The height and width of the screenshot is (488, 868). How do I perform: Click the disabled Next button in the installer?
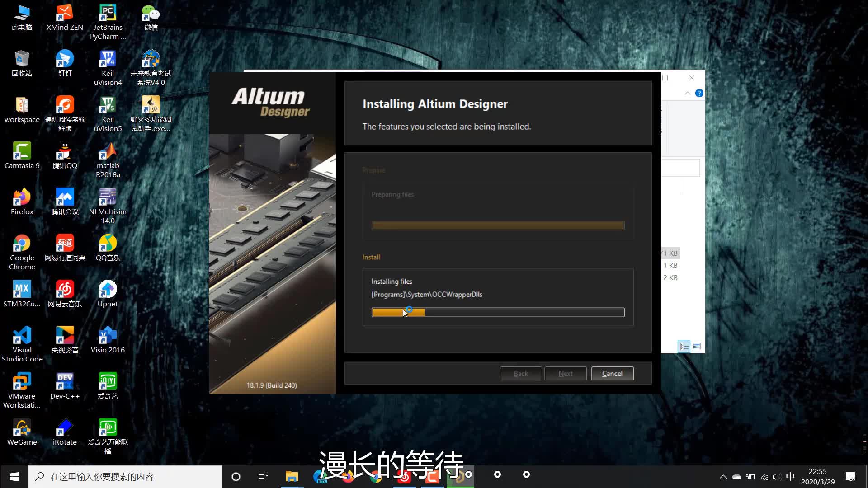tap(566, 373)
